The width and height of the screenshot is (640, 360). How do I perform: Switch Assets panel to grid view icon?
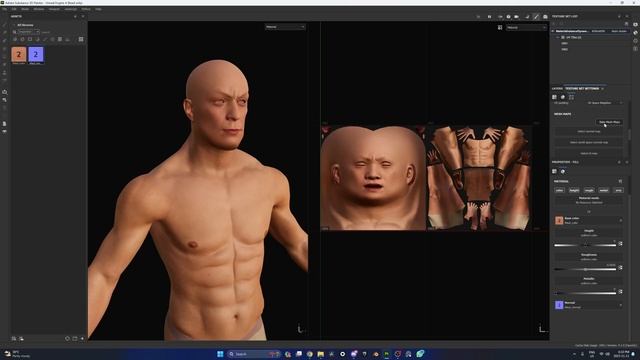click(81, 39)
